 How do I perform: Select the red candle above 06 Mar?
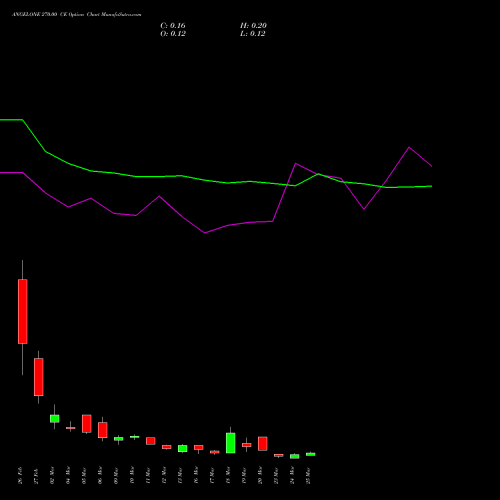(103, 430)
